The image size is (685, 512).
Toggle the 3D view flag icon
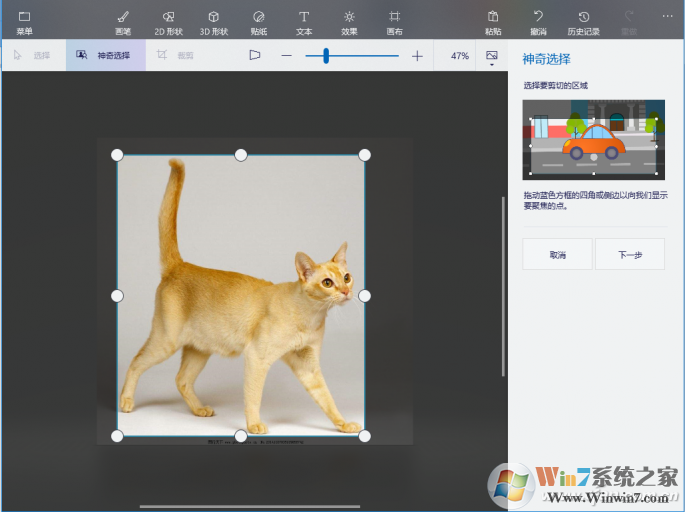pyautogui.click(x=255, y=56)
